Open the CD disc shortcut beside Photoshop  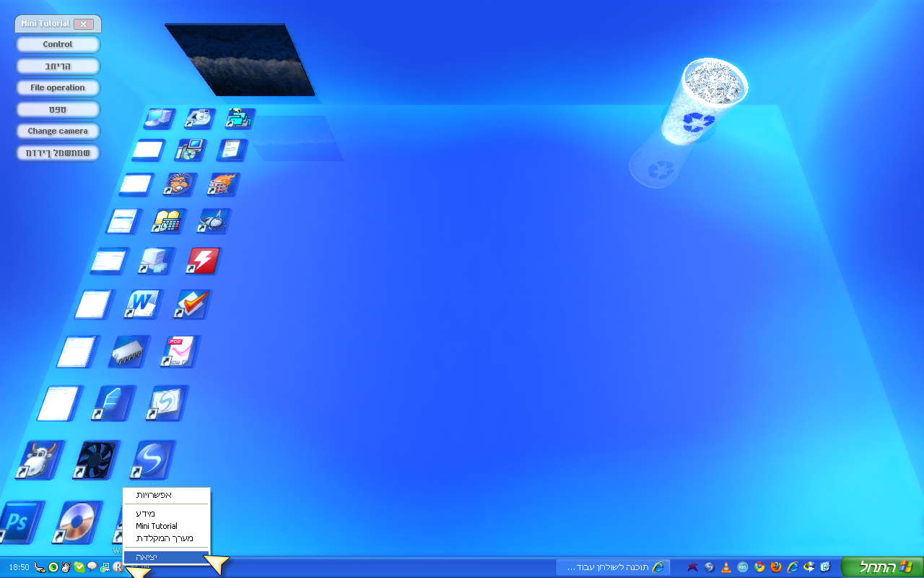(x=77, y=522)
